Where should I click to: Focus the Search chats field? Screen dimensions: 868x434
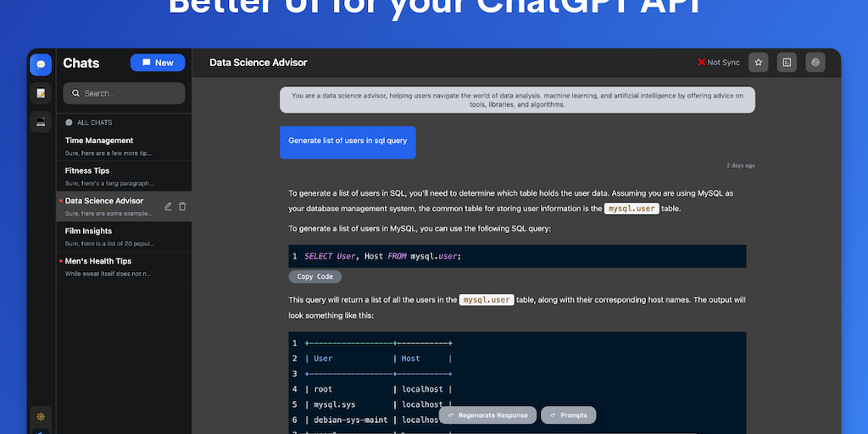click(124, 93)
